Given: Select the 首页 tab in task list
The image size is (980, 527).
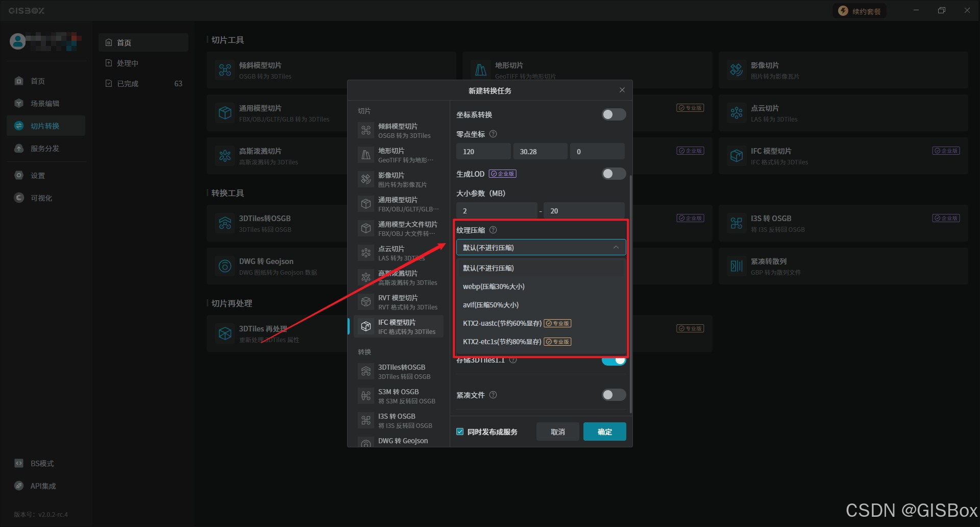Looking at the screenshot, I should (x=143, y=43).
